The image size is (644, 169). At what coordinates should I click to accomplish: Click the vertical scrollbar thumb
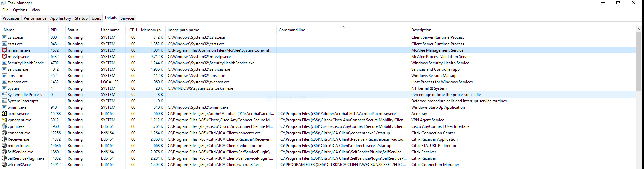[639, 61]
